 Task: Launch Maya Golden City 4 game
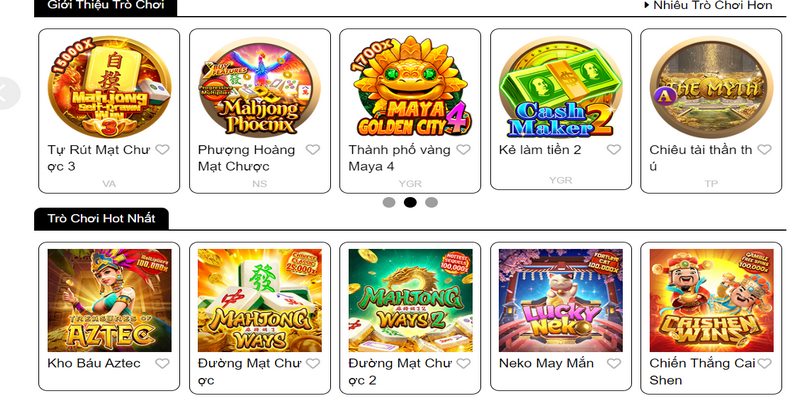(410, 87)
